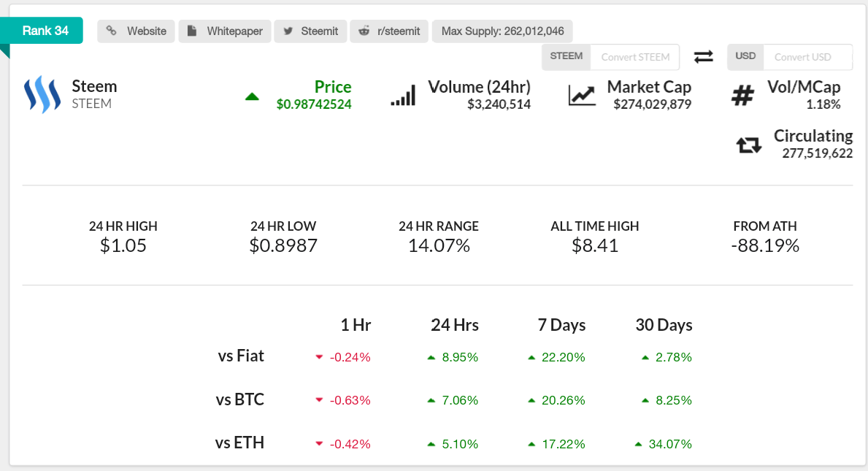The width and height of the screenshot is (868, 471).
Task: Click the vs BTC row label
Action: (x=239, y=399)
